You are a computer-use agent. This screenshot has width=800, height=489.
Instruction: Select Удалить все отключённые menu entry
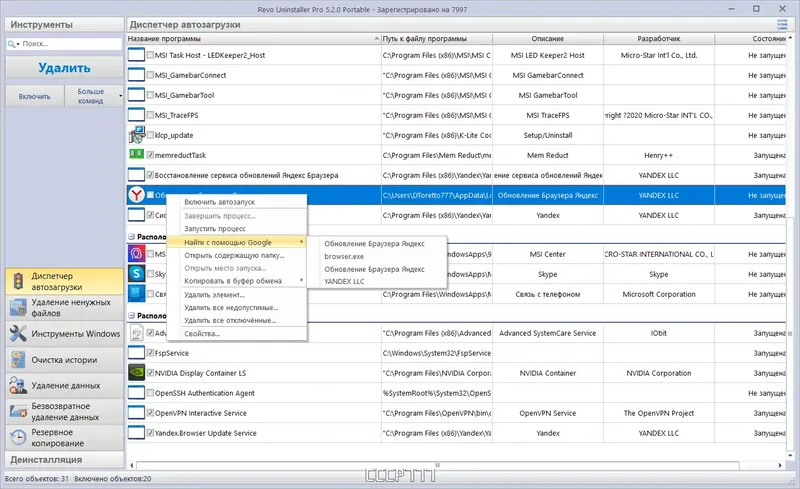pos(230,321)
